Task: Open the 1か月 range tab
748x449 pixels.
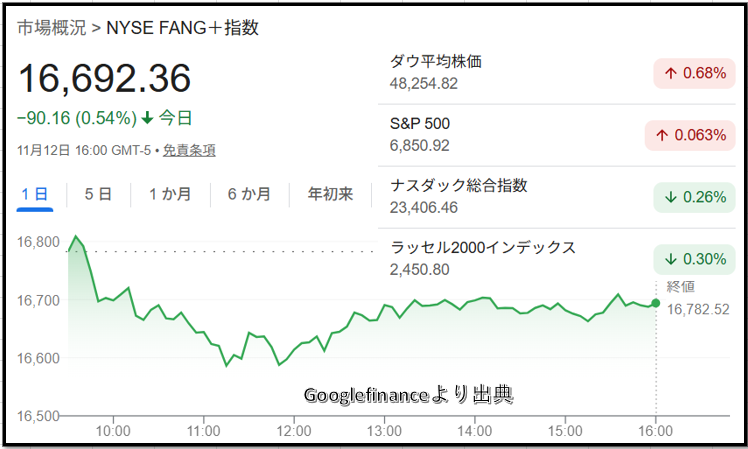Action: (169, 194)
